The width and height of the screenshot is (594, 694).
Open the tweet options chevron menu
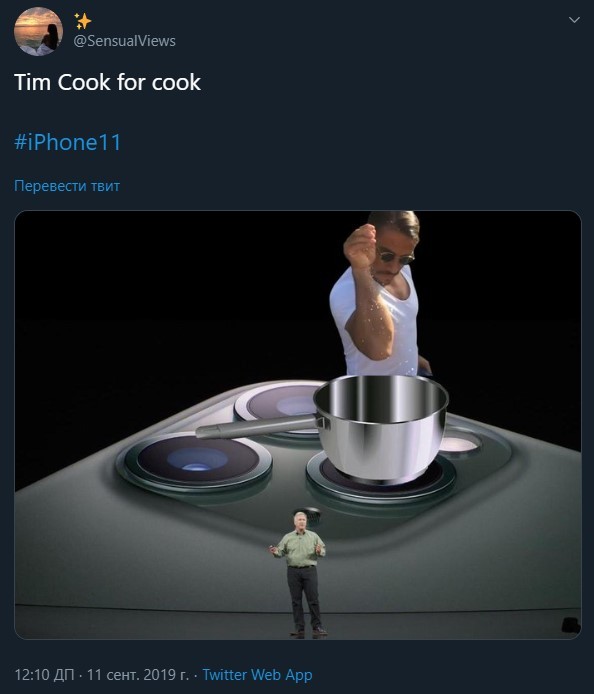(574, 20)
